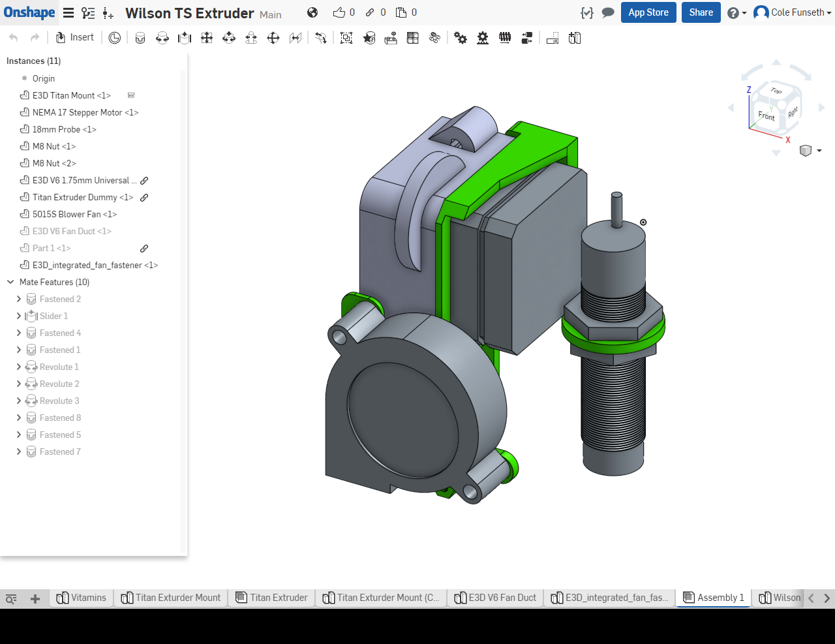This screenshot has width=835, height=644.
Task: Switch to the Titan Exturder Mount tab
Action: coord(171,598)
